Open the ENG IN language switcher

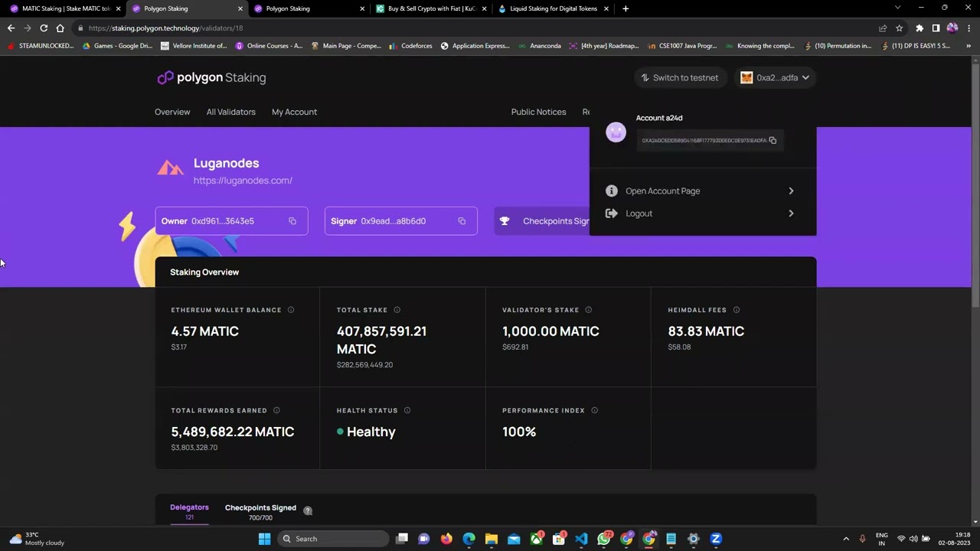click(x=882, y=539)
